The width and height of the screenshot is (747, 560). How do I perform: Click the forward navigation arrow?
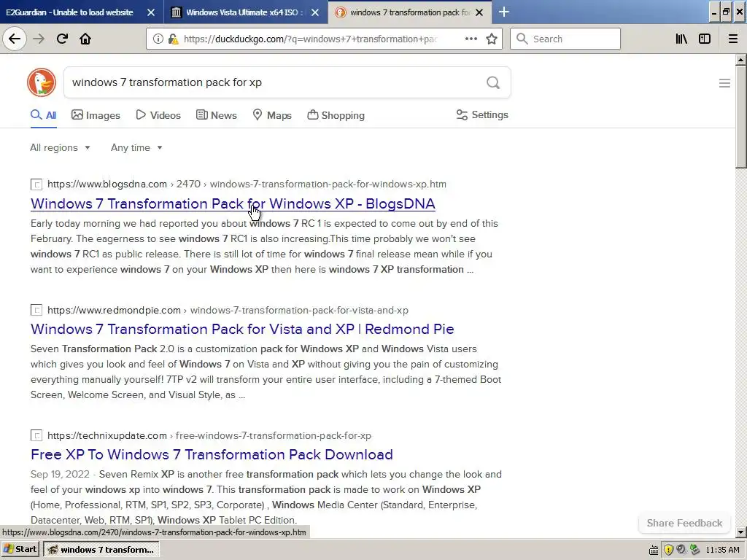[x=39, y=39]
